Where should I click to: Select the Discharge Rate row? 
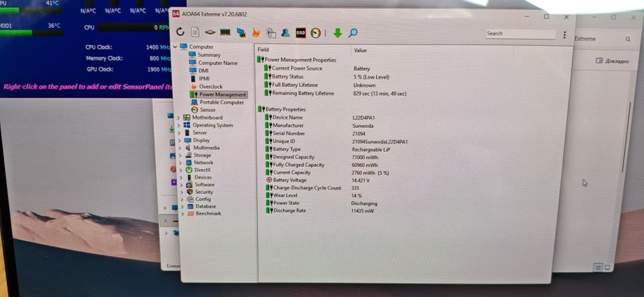tap(320, 211)
